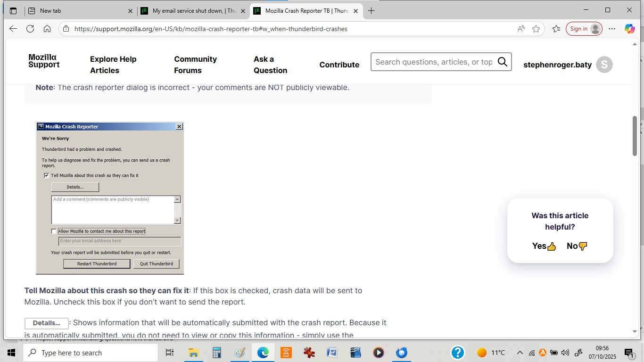The width and height of the screenshot is (644, 362).
Task: Open the orange lock app on the taskbar
Action: 286,353
